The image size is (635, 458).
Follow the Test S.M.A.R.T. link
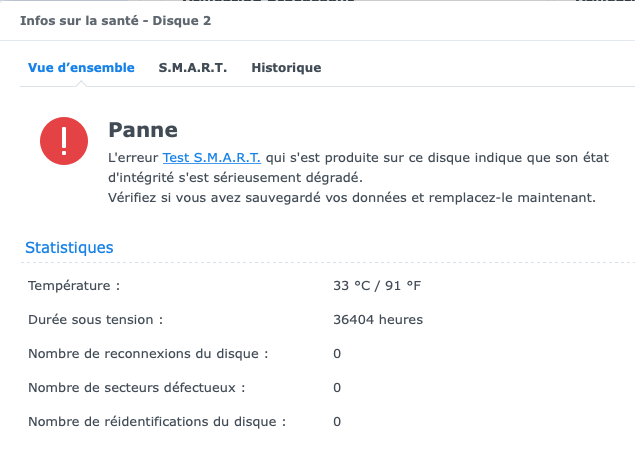coord(212,158)
